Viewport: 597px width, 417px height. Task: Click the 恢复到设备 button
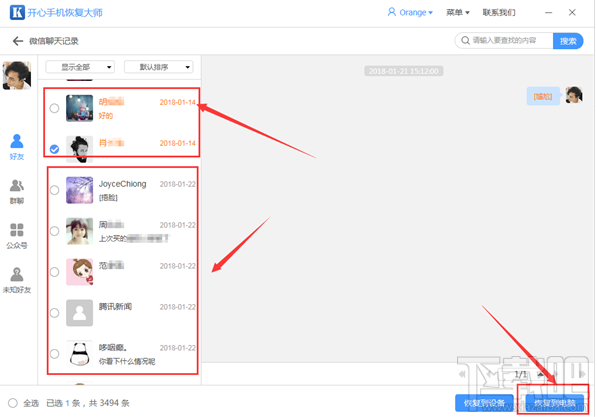click(484, 403)
